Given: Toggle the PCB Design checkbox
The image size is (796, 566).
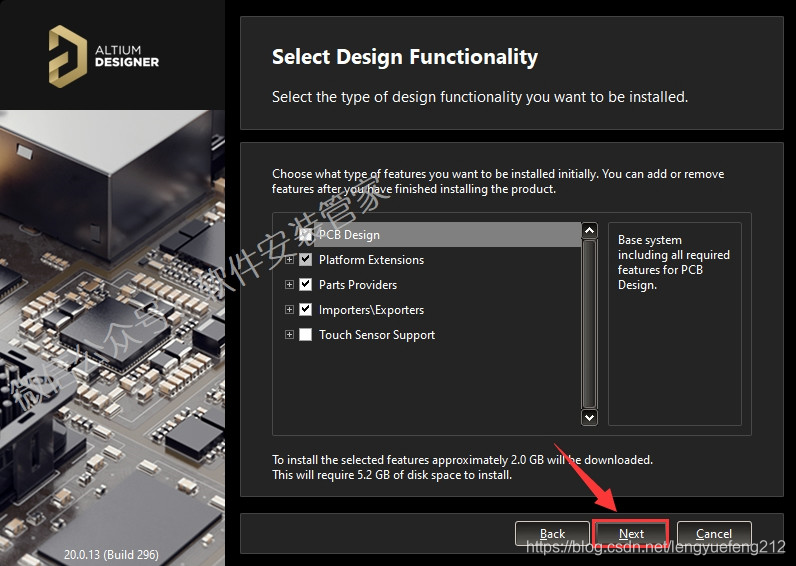Looking at the screenshot, I should (305, 235).
